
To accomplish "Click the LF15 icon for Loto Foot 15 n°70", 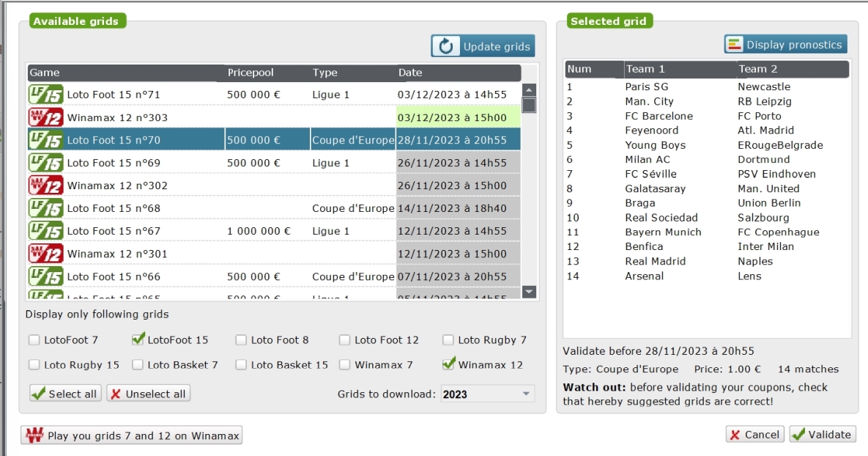I will pos(45,139).
